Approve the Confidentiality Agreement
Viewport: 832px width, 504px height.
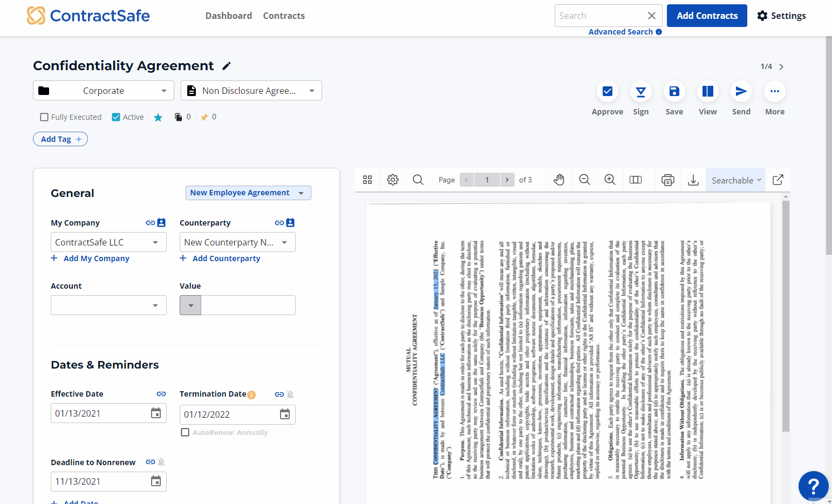point(607,91)
